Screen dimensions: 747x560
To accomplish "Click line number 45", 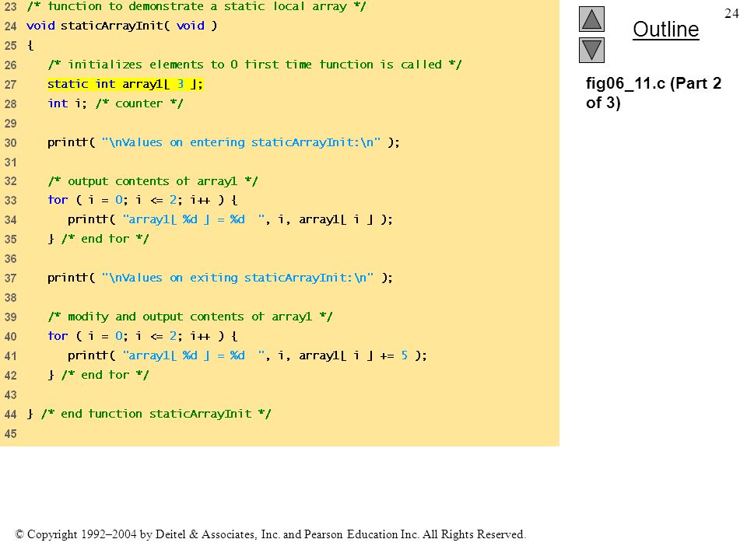I will click(x=10, y=434).
